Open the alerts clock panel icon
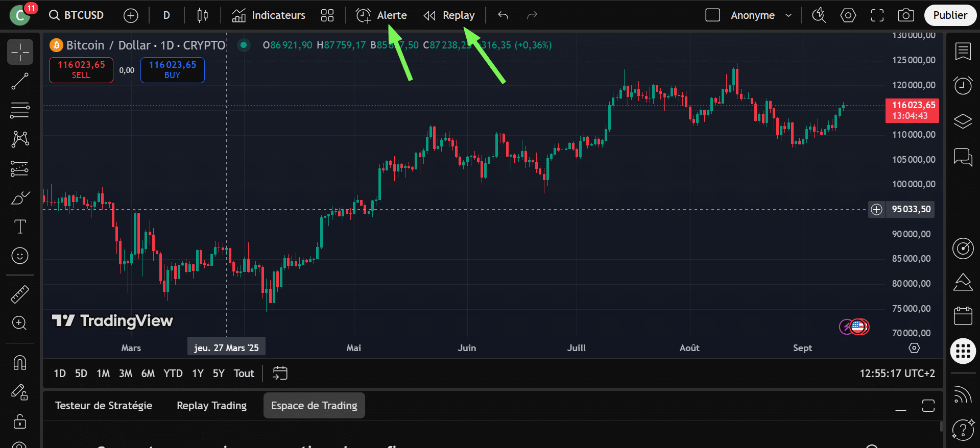This screenshot has width=980, height=448. point(963,85)
